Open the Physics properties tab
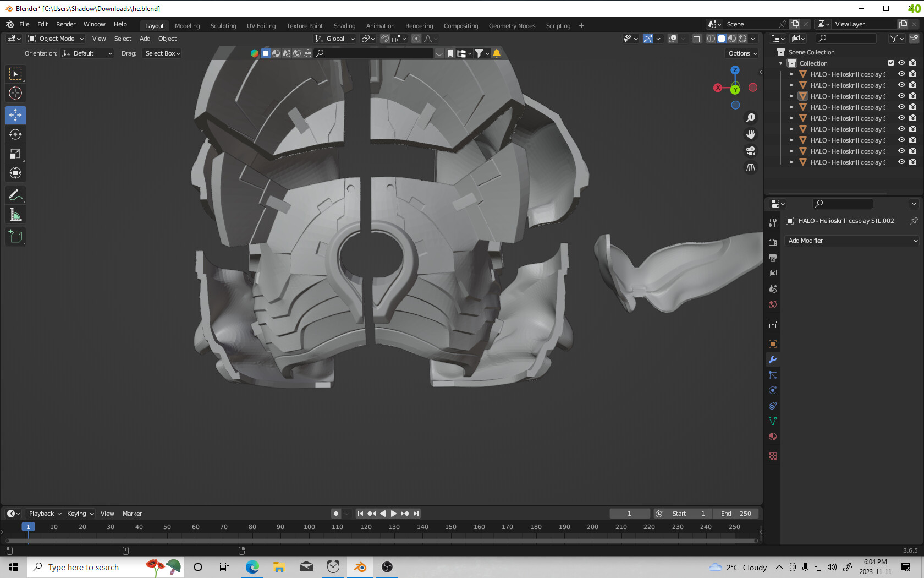The image size is (924, 578). click(773, 390)
